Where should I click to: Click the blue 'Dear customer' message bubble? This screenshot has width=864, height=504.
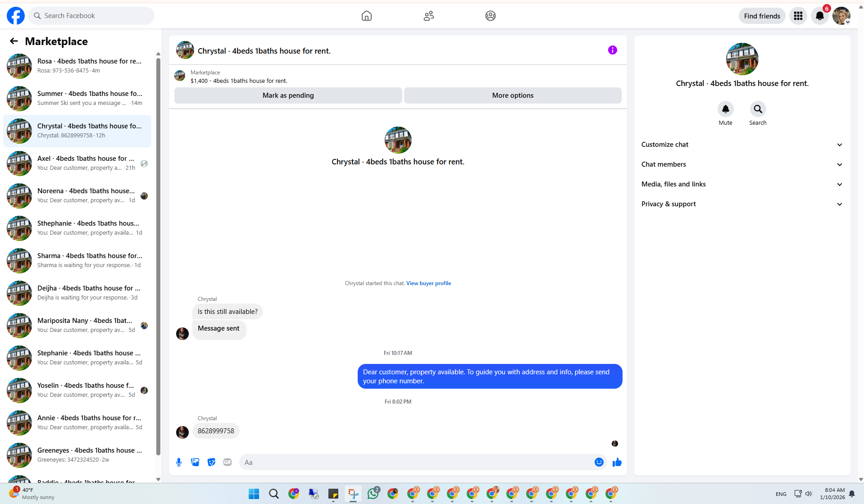click(490, 377)
